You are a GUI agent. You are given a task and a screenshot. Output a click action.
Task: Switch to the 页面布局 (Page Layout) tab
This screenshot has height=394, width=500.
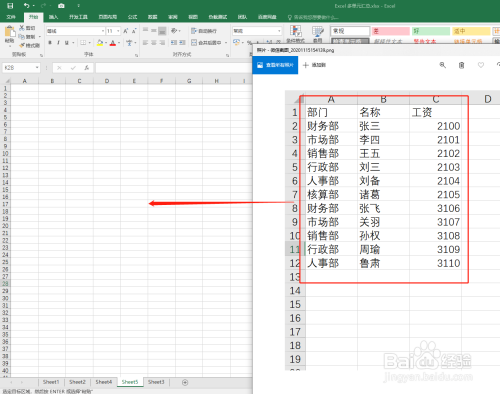(108, 17)
